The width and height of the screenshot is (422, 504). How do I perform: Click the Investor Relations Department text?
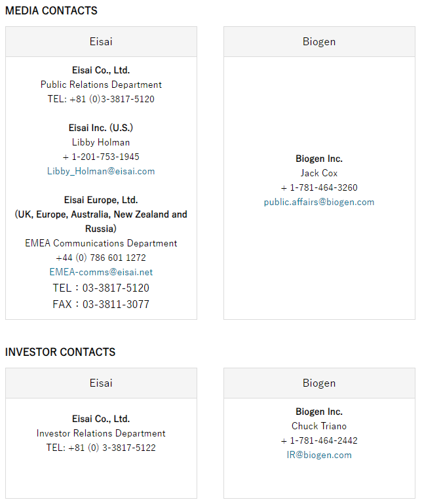[101, 433]
